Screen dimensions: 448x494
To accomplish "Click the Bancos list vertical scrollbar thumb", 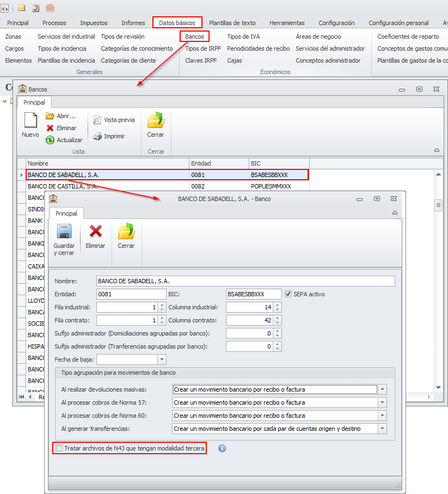I will (x=438, y=205).
